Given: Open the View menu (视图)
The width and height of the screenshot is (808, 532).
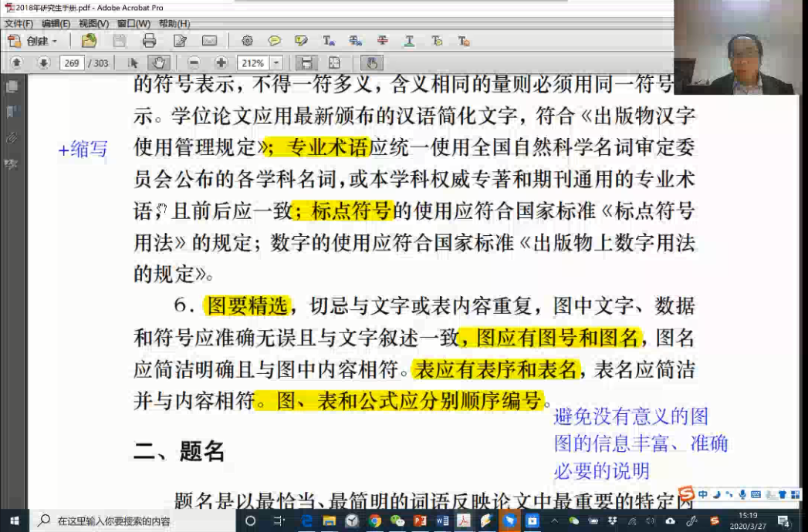Looking at the screenshot, I should [93, 24].
